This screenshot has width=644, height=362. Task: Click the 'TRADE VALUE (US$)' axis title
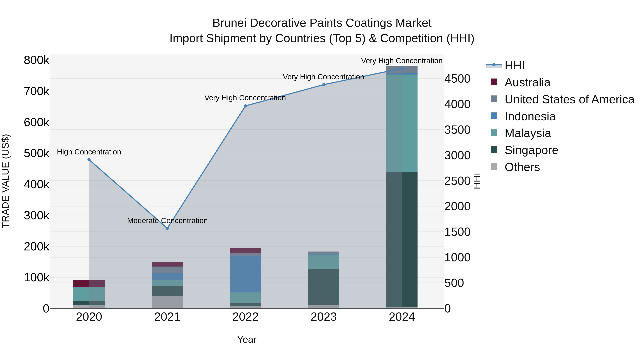pos(6,181)
